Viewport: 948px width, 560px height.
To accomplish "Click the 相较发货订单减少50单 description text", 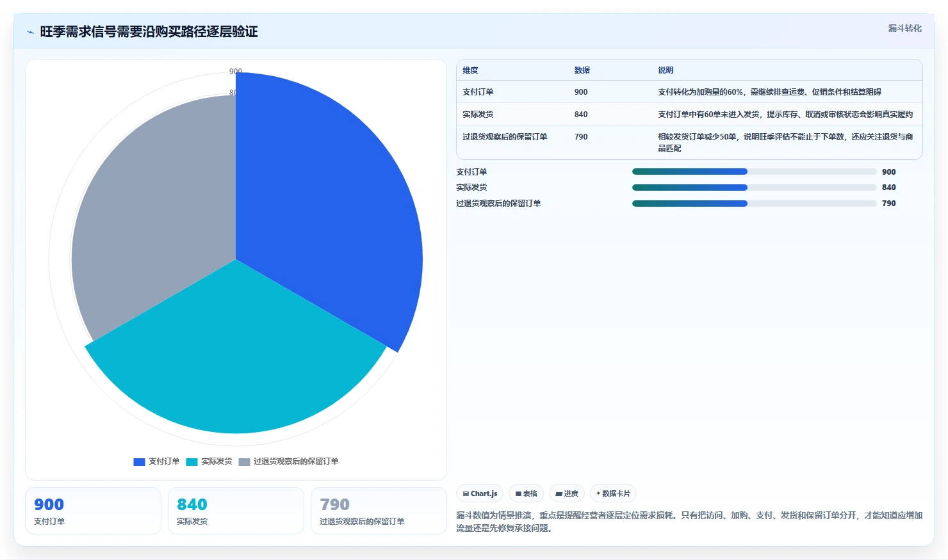I will click(785, 142).
